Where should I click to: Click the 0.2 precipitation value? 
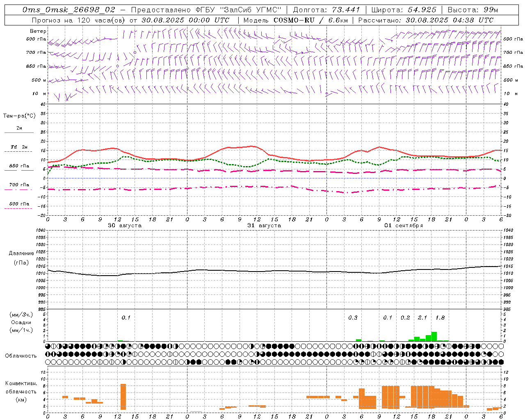[x=405, y=318]
